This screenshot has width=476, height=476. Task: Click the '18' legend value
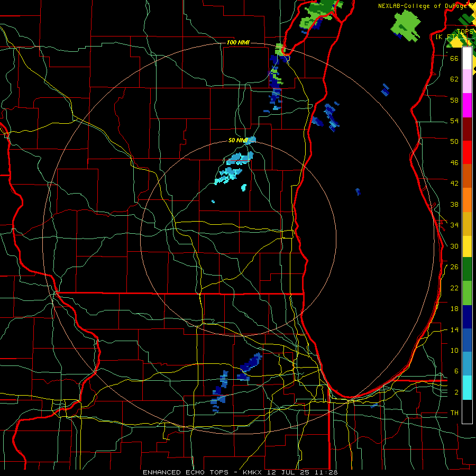[x=454, y=309]
